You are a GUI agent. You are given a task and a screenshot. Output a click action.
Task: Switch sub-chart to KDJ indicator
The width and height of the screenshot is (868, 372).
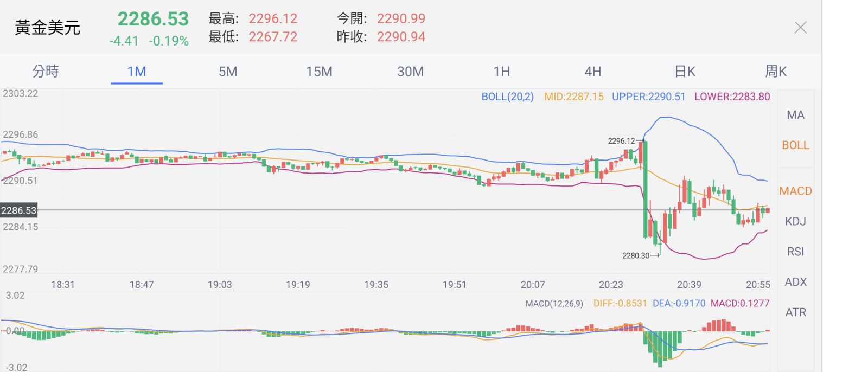(x=795, y=221)
